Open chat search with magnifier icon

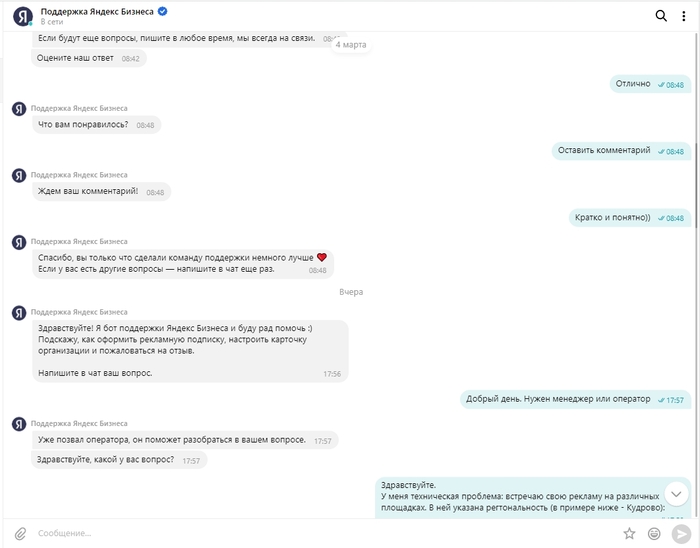pos(661,16)
